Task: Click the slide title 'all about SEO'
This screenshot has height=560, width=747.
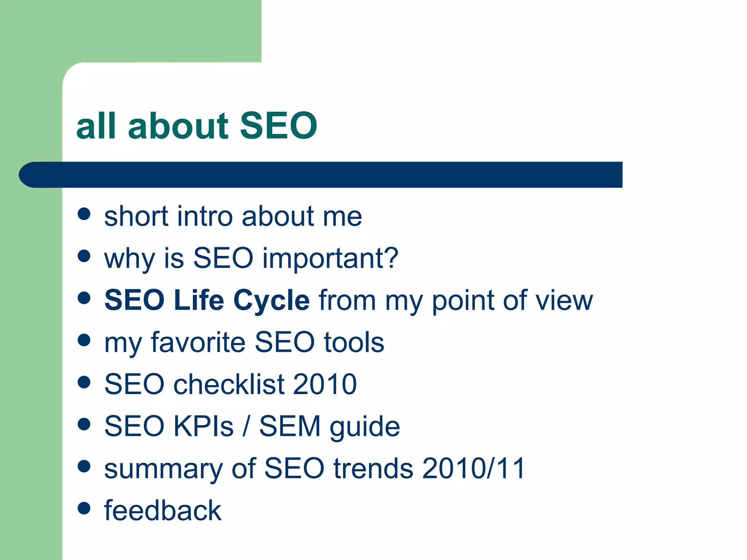Action: [x=197, y=125]
